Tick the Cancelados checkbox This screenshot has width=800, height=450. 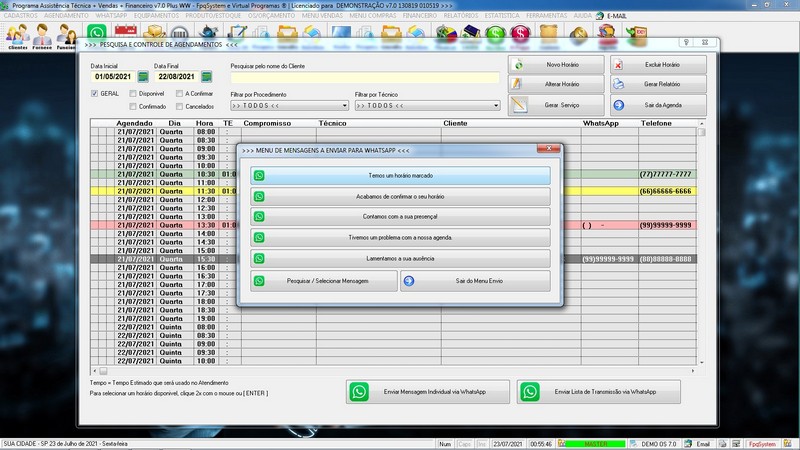click(x=179, y=107)
